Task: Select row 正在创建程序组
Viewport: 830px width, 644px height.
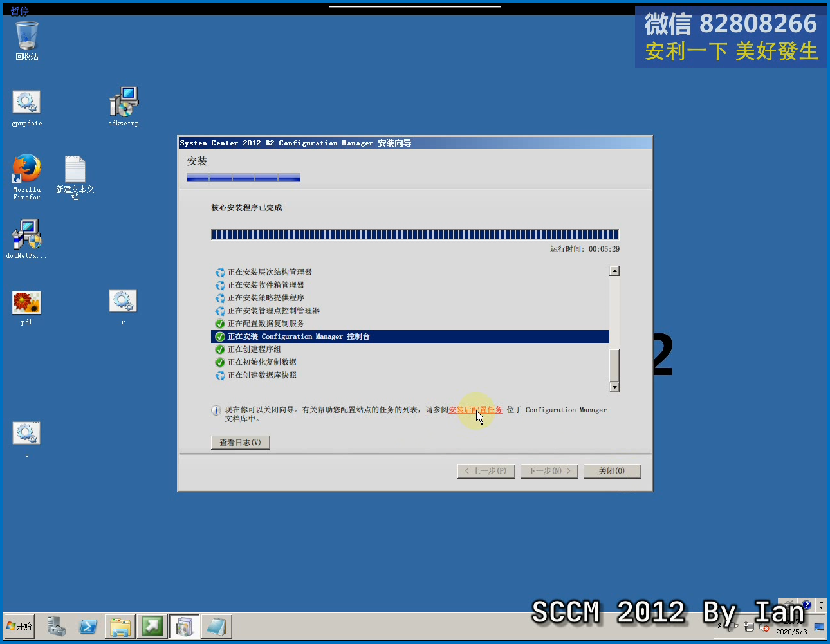Action: 410,349
